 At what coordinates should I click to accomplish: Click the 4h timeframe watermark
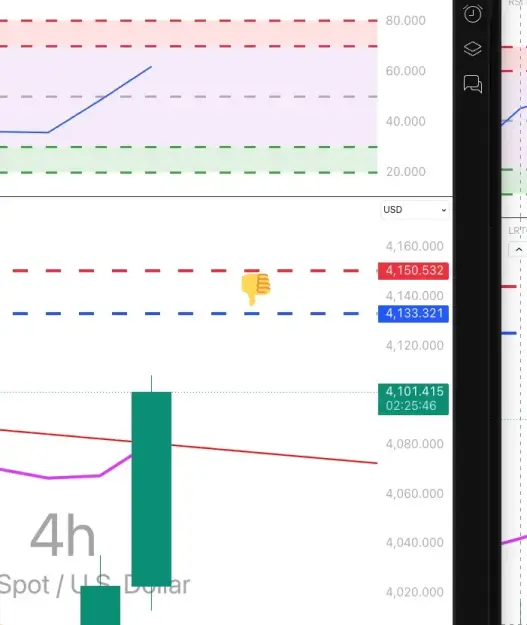click(x=63, y=535)
